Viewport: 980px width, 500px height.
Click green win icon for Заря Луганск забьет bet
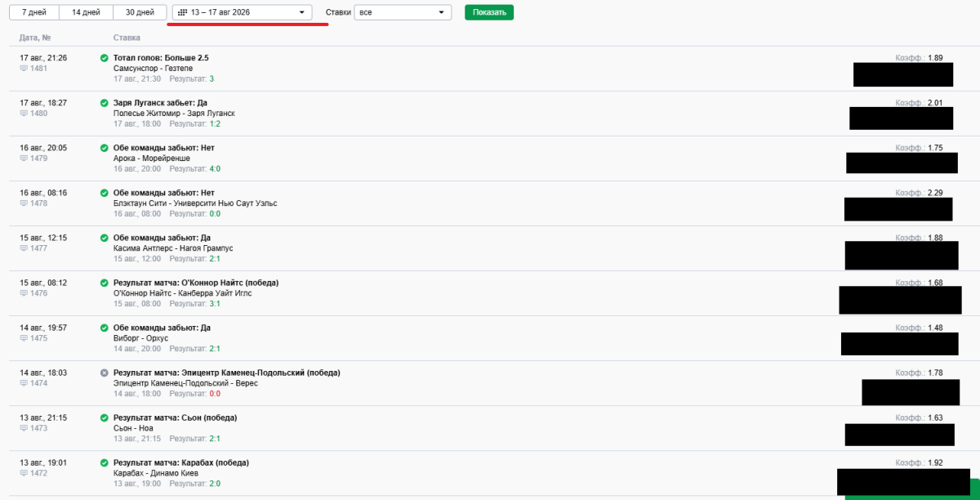104,103
